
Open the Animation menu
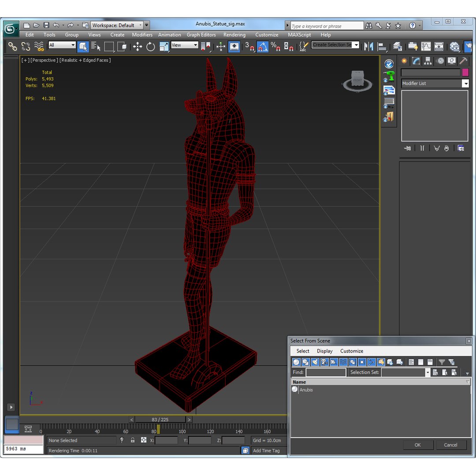point(169,35)
